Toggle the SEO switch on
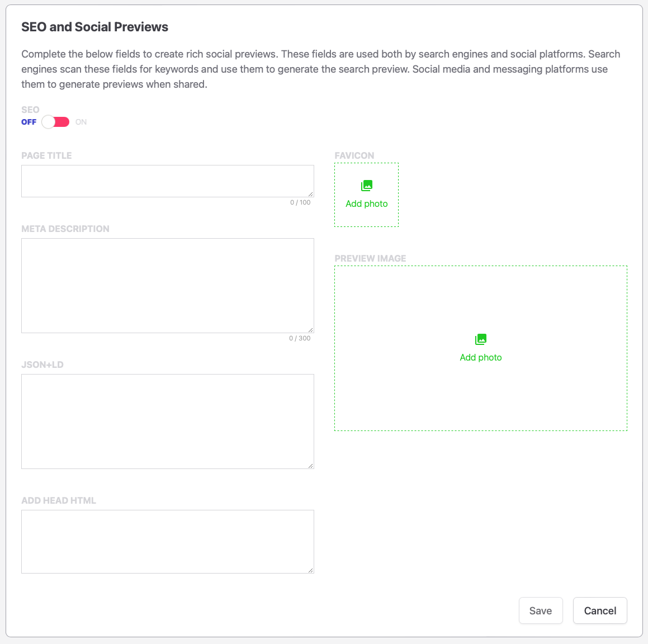 (x=55, y=122)
